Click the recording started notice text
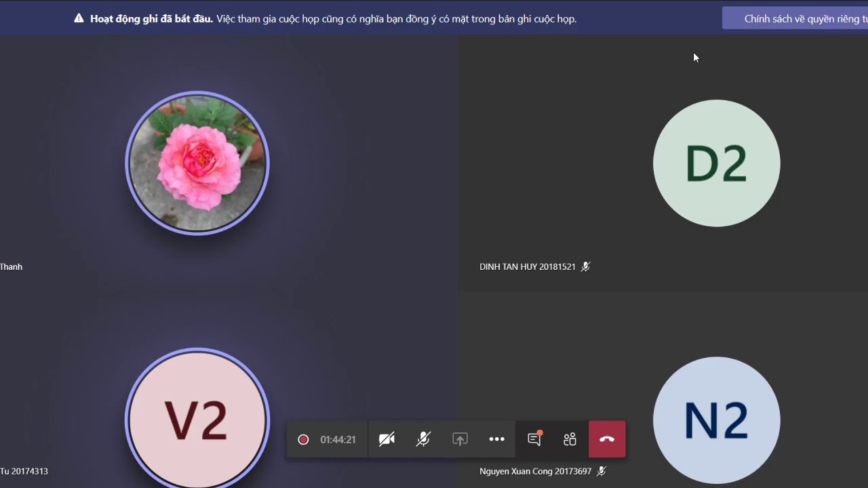This screenshot has width=868, height=488. [x=333, y=19]
